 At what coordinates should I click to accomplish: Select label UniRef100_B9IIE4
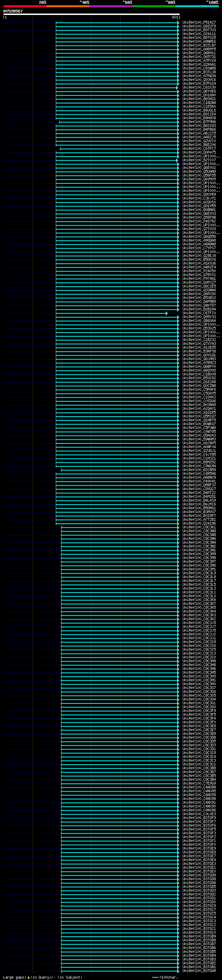199,114
